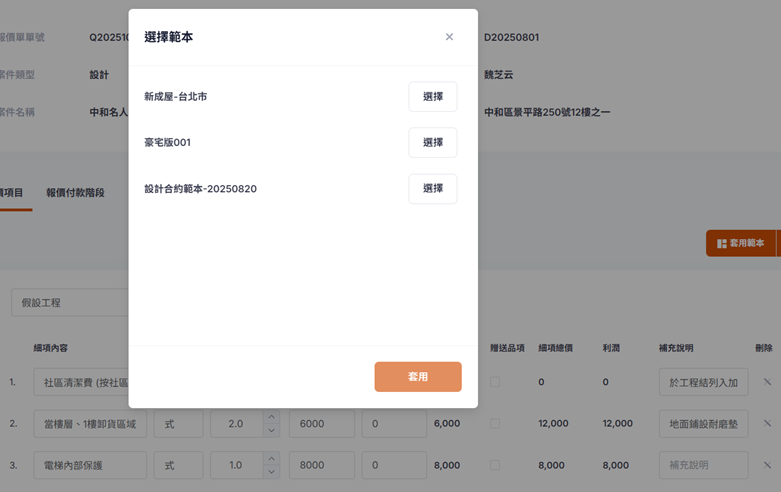This screenshot has width=781, height=492.
Task: Focus the unit price field showing 8000
Action: tap(321, 465)
